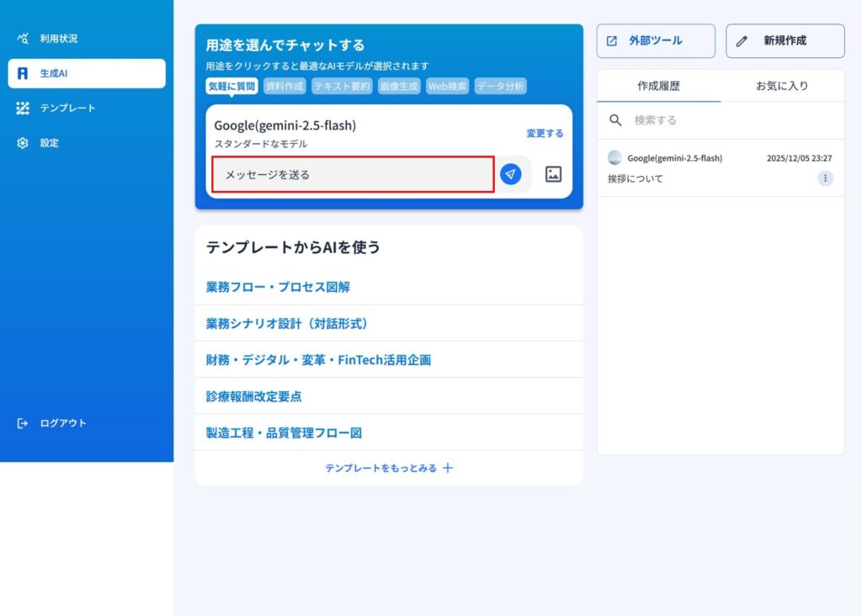Switch to the 作成履歴 tab
Viewport: 862px width, 616px height.
658,86
